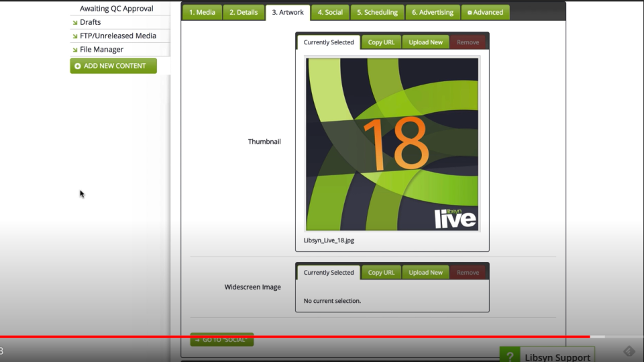
Task: Switch to the 2. Details tab
Action: pyautogui.click(x=244, y=12)
